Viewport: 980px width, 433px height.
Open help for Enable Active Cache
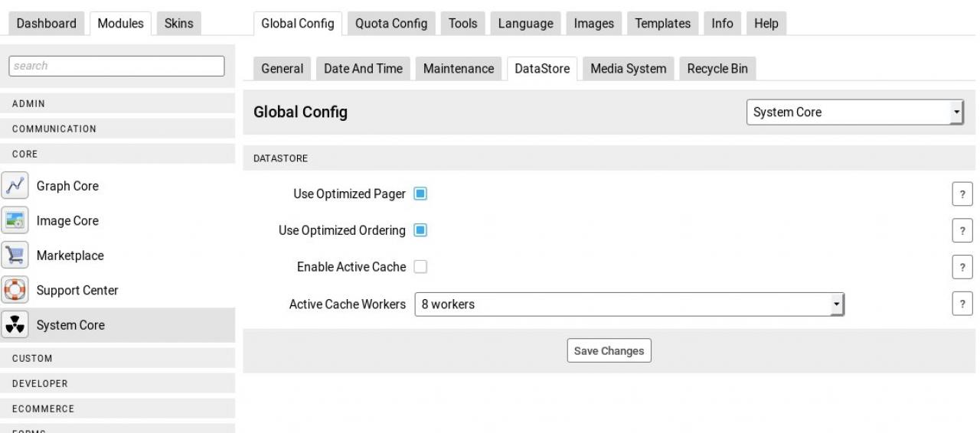click(x=962, y=268)
